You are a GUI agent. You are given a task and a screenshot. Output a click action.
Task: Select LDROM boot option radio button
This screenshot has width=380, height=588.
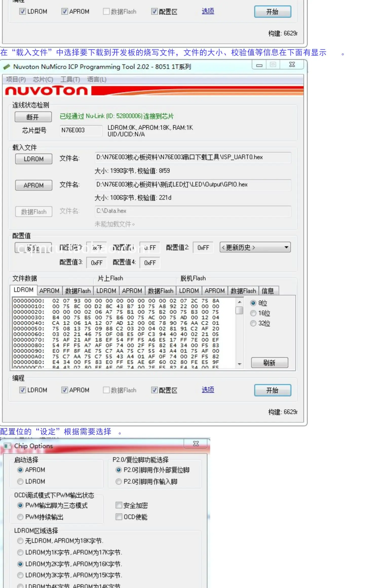[x=20, y=481]
